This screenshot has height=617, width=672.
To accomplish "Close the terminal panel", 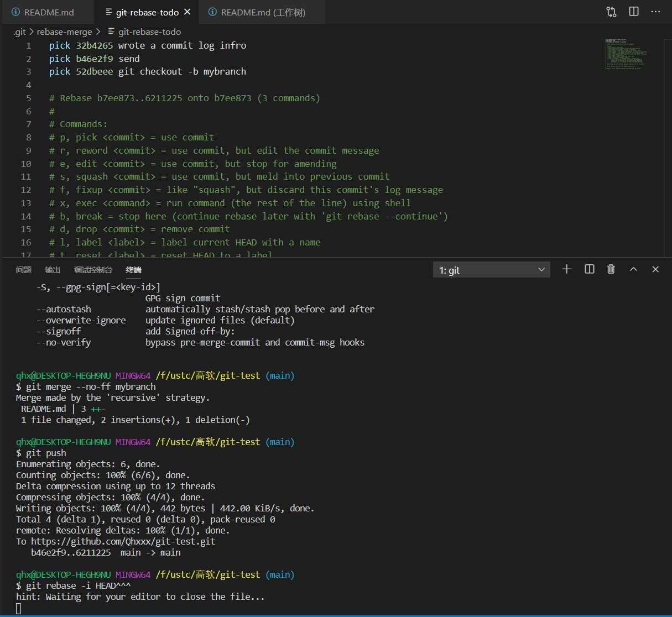I will pos(655,269).
